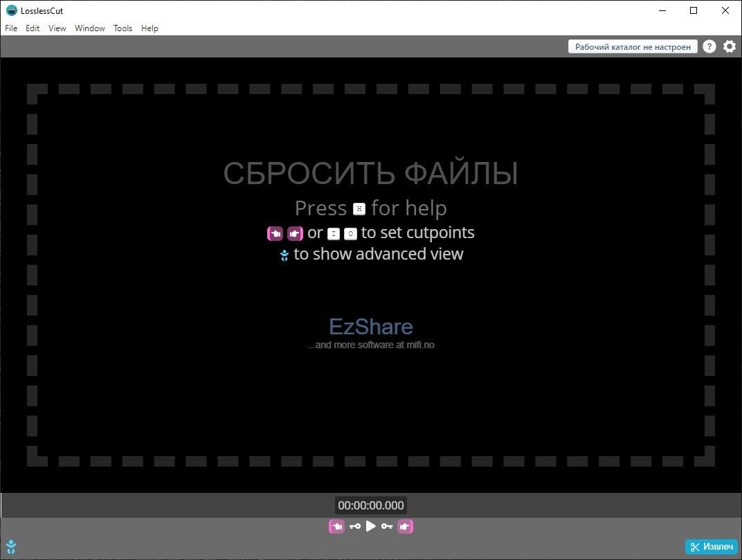Viewport: 742px width, 560px height.
Task: Click the Извлеч export button
Action: pos(712,547)
